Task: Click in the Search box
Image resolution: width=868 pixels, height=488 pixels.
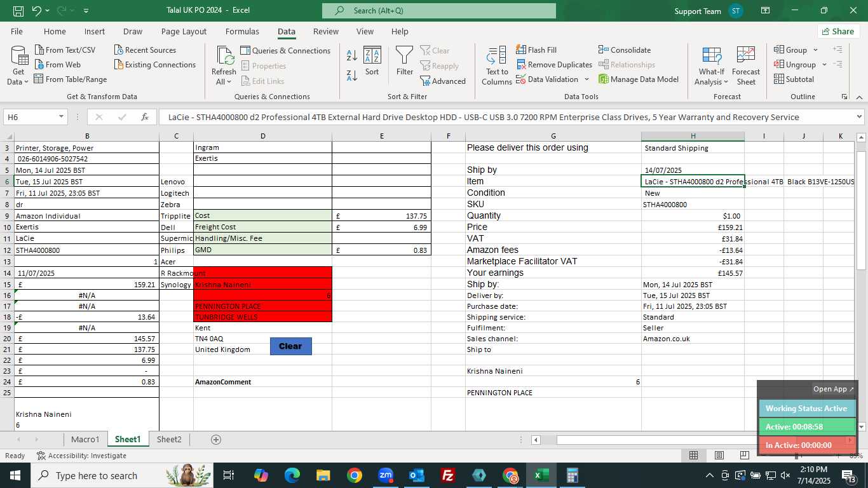Action: pyautogui.click(x=439, y=11)
